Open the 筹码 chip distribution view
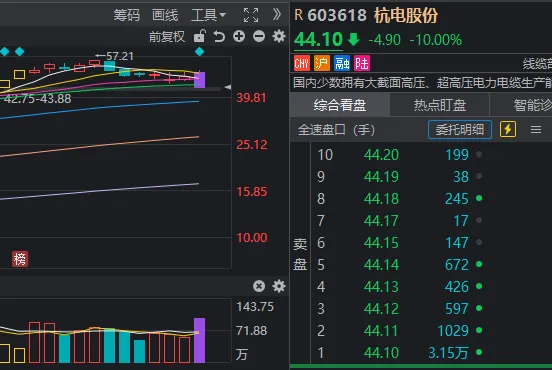The image size is (552, 370). point(127,15)
